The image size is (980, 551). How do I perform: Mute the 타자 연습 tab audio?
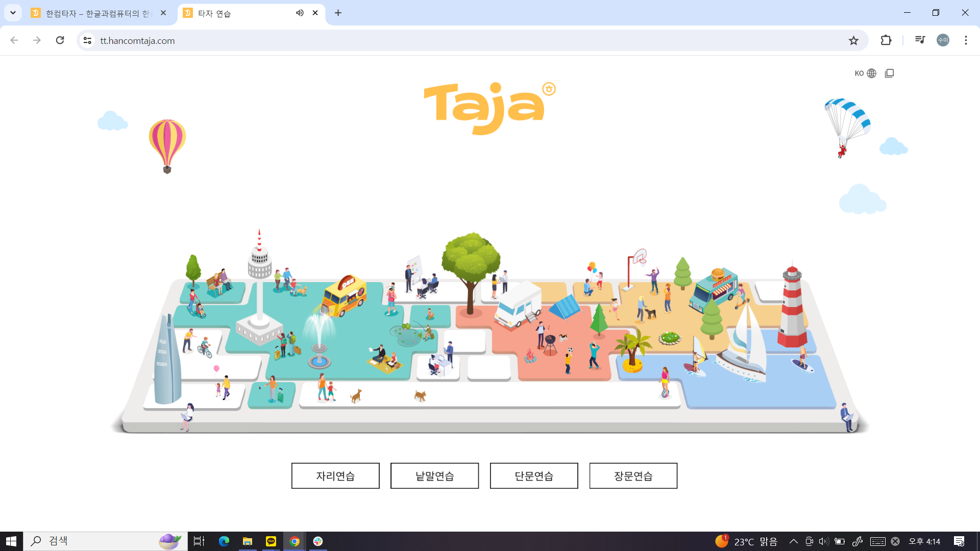[300, 13]
